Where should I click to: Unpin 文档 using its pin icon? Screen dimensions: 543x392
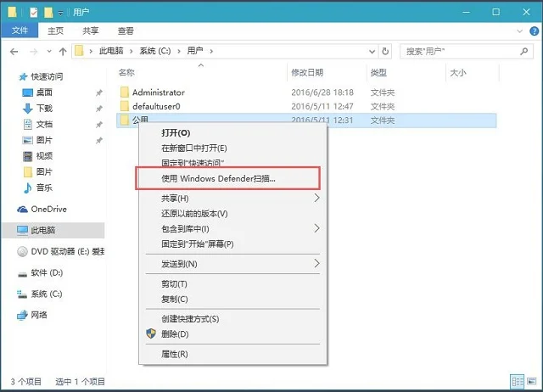pyautogui.click(x=99, y=125)
